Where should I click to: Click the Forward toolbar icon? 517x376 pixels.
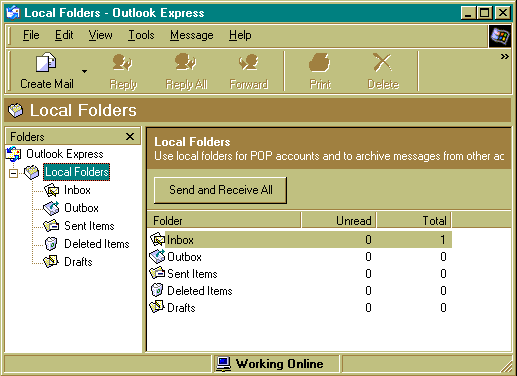pyautogui.click(x=249, y=62)
